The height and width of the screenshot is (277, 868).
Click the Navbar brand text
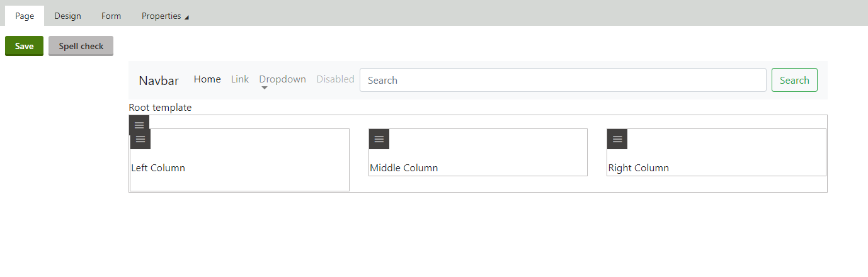[x=159, y=81]
